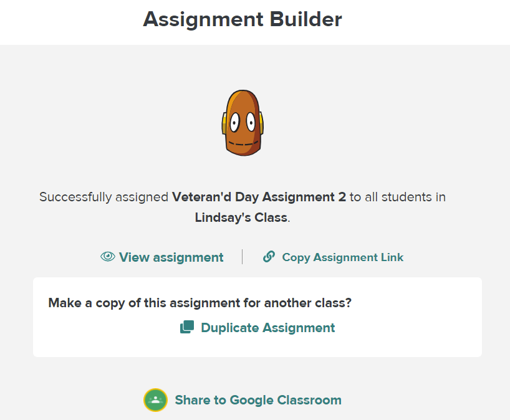Click the green Google Classroom icon

tap(155, 400)
